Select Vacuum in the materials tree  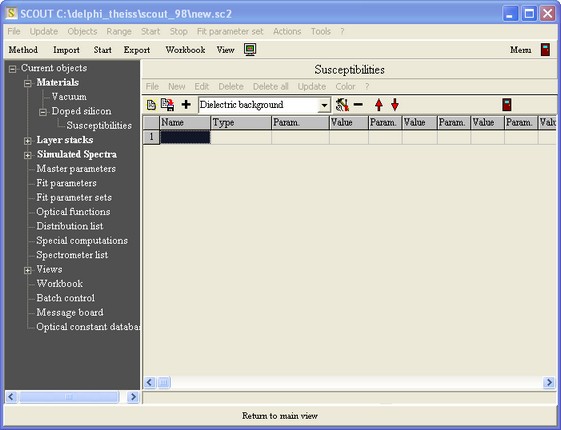[69, 97]
